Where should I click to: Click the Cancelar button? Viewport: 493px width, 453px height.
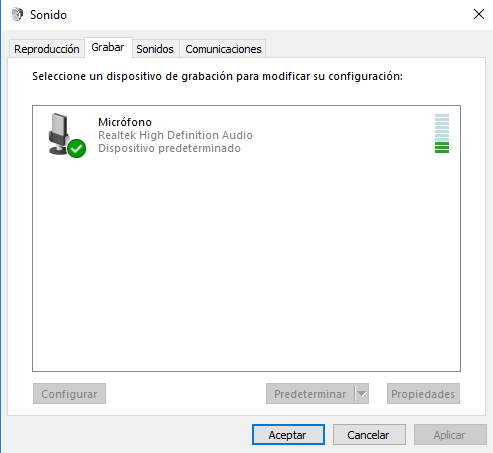(x=369, y=435)
